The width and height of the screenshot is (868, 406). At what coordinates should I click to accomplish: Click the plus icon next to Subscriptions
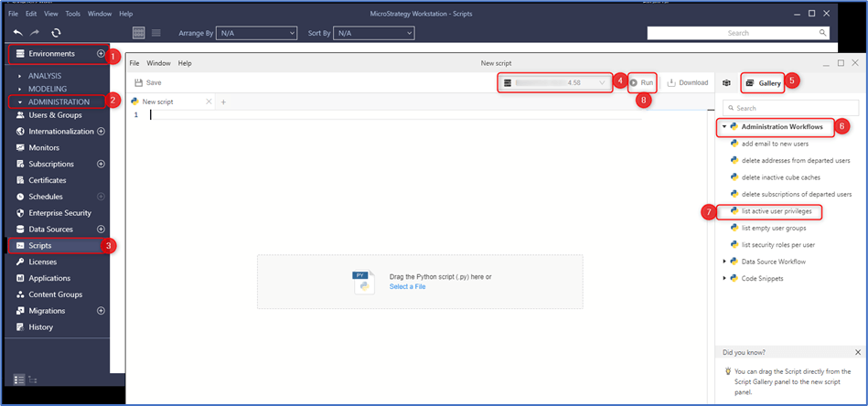[101, 164]
